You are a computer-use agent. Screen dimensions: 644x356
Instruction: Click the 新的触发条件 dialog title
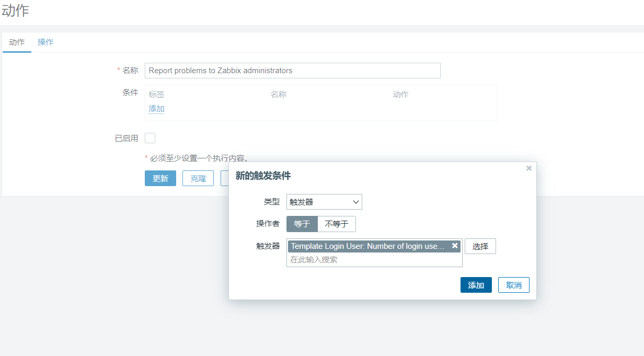263,176
